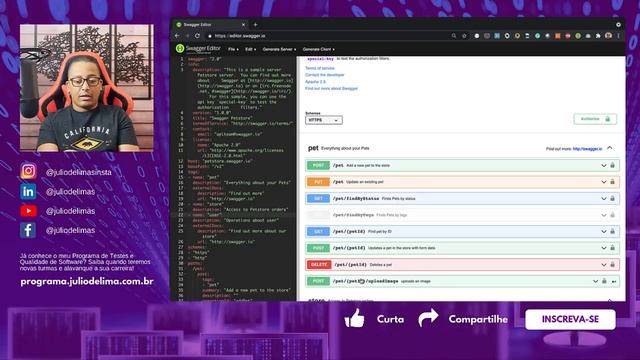
Task: Click the padlock icon in address bar
Action: pos(210,36)
